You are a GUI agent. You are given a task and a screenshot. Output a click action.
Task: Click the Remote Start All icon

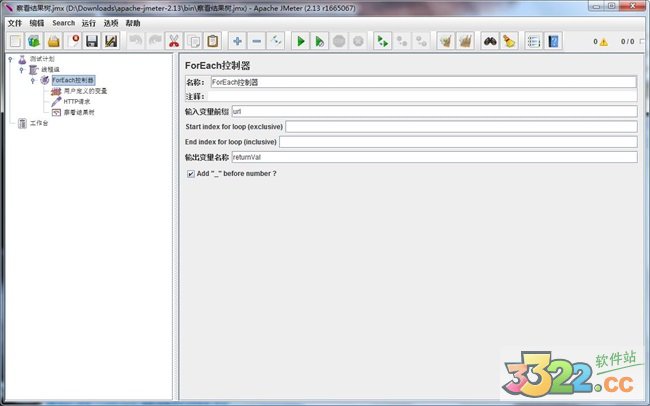click(383, 41)
